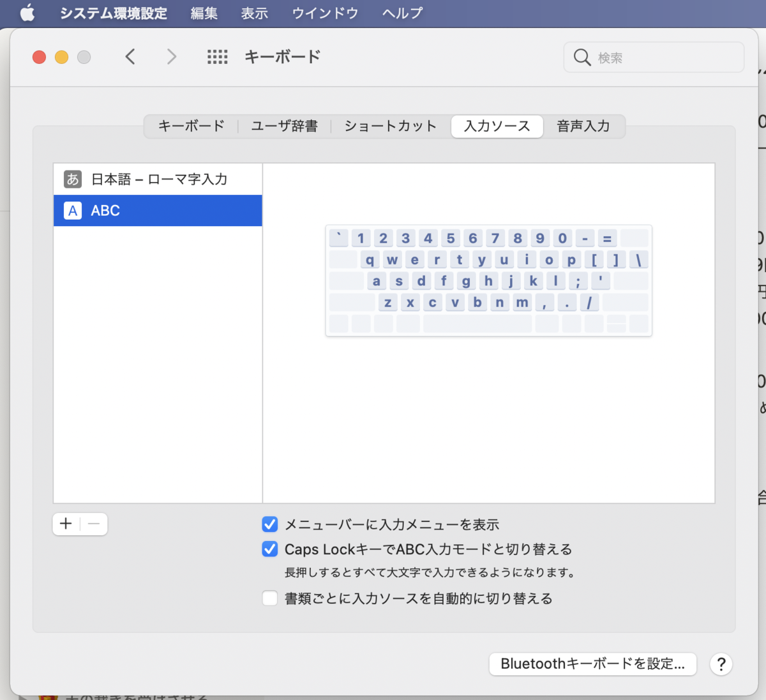Toggle Caps LockキーでABC入力モード checkbox
This screenshot has width=766, height=700.
(270, 549)
